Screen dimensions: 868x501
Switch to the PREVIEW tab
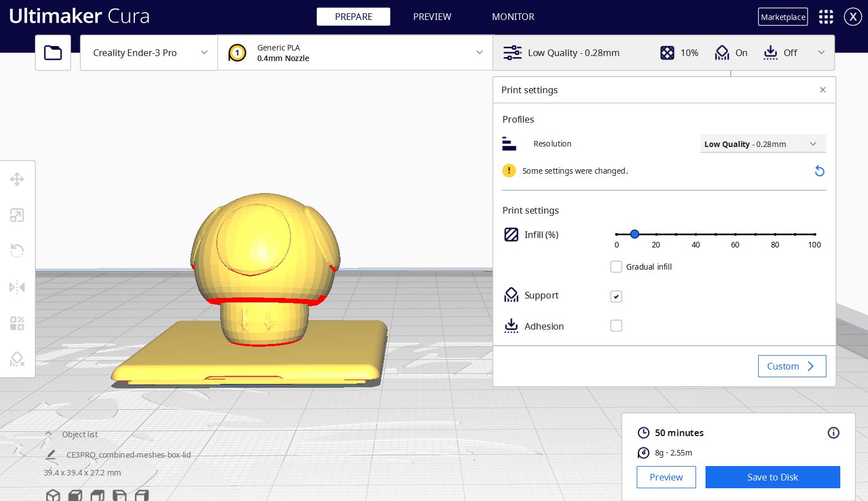point(432,17)
